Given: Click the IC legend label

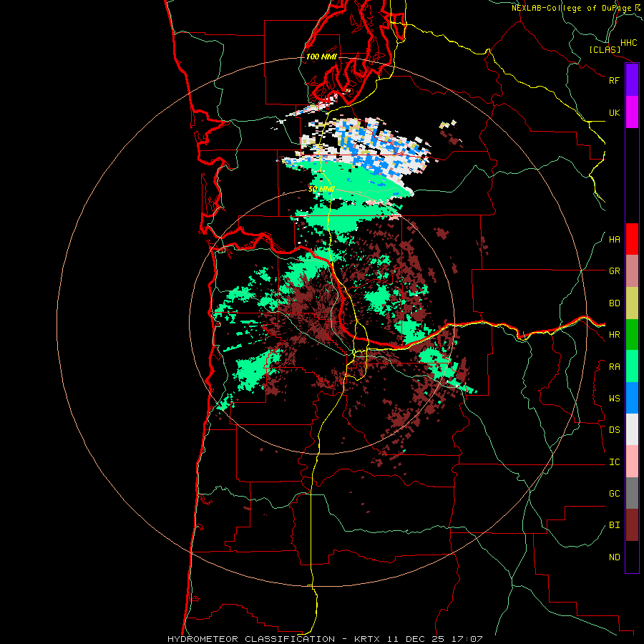Looking at the screenshot, I should (614, 462).
